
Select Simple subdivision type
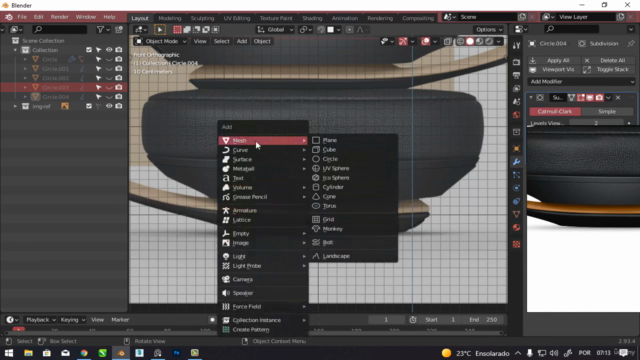607,111
